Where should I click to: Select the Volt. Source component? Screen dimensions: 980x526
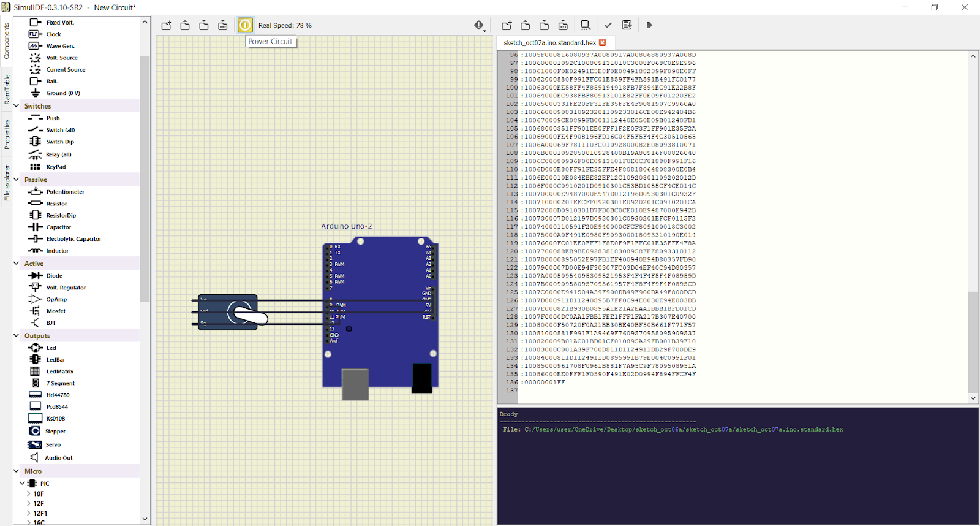(62, 58)
